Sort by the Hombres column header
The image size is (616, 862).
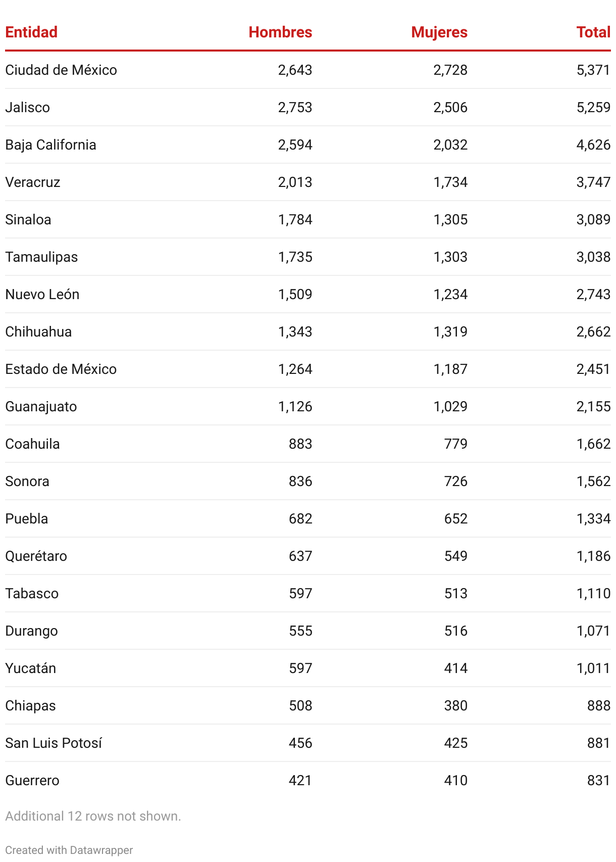pyautogui.click(x=280, y=32)
